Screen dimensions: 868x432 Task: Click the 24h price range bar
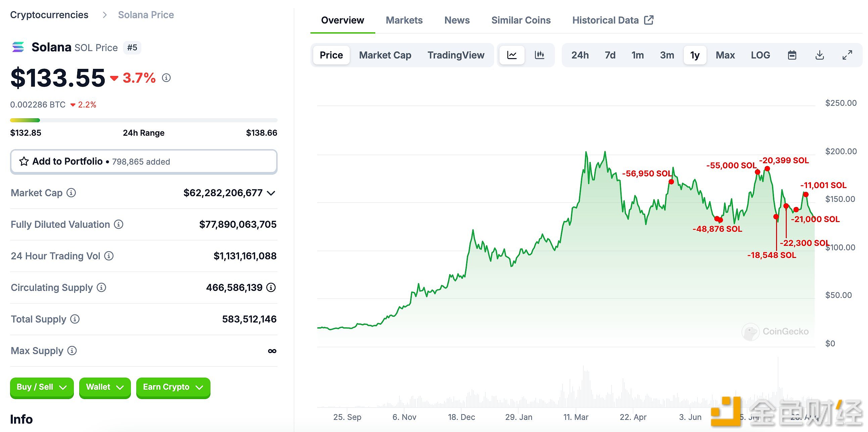point(144,120)
